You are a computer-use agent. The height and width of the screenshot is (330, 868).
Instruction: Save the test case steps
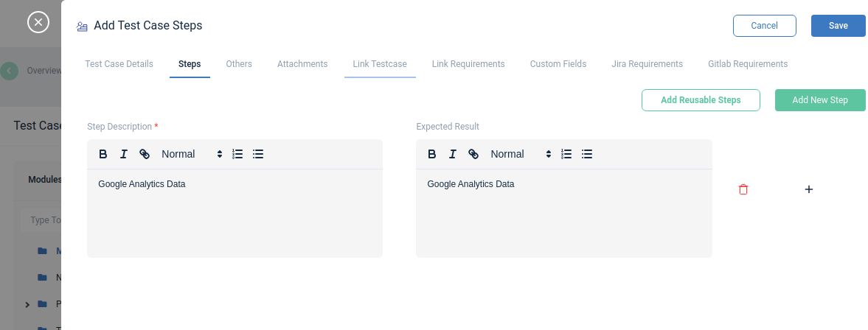point(838,26)
